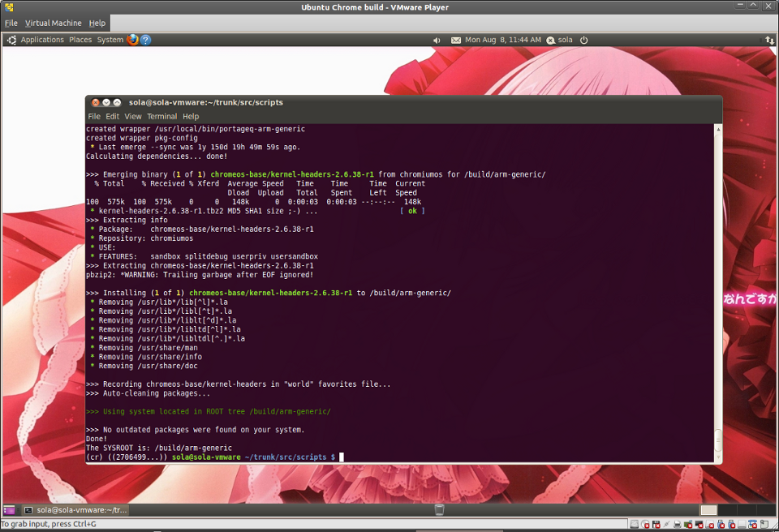Click the 'FEATURES: sandbox splitdebug' line
This screenshot has width=779, height=532.
(204, 256)
